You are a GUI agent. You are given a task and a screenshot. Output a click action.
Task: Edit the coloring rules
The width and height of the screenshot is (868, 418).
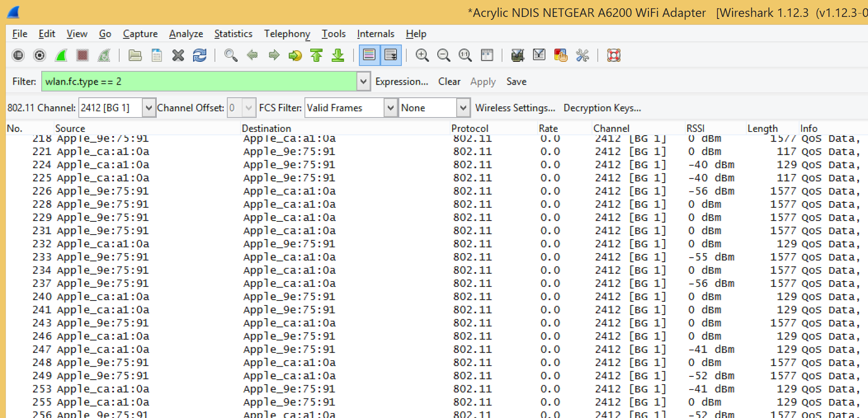pyautogui.click(x=560, y=55)
